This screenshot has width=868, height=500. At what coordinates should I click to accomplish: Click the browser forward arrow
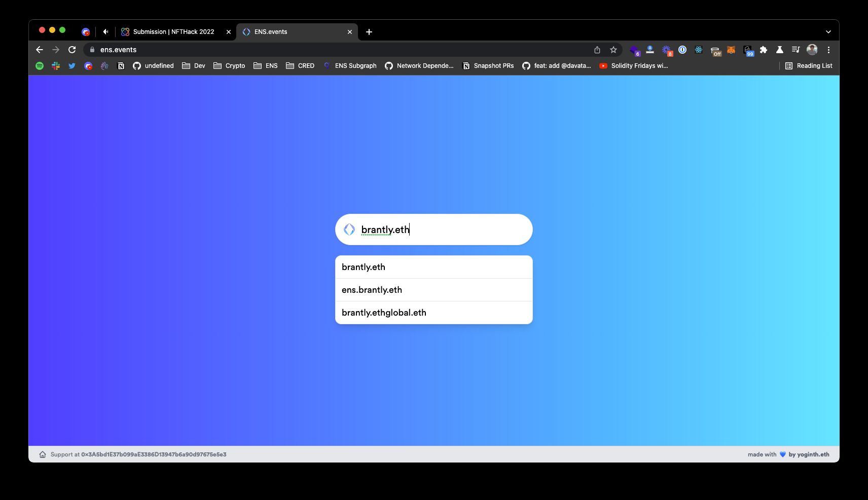tap(56, 50)
